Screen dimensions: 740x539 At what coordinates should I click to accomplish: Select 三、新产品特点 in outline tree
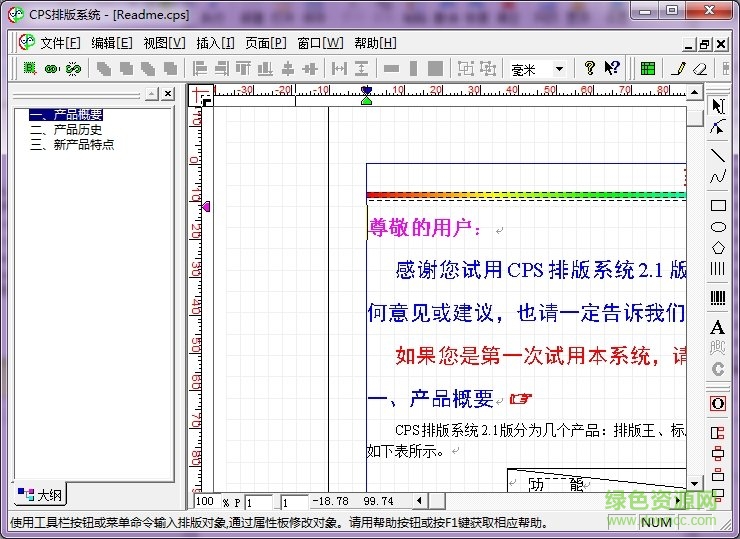72,144
